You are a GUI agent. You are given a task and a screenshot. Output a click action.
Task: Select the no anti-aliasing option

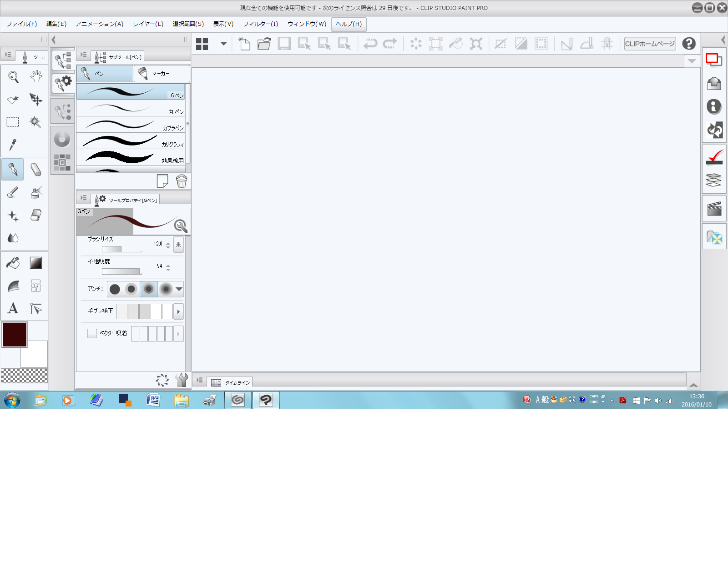(x=115, y=289)
